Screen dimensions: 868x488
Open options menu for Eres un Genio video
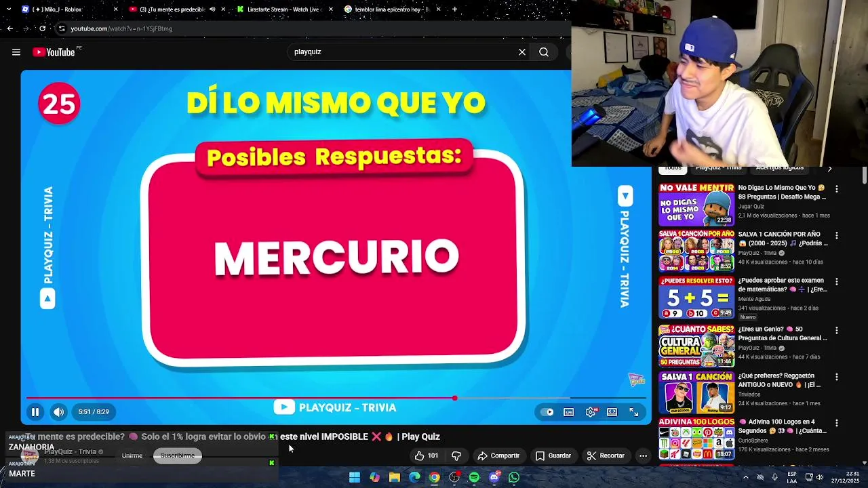837,331
